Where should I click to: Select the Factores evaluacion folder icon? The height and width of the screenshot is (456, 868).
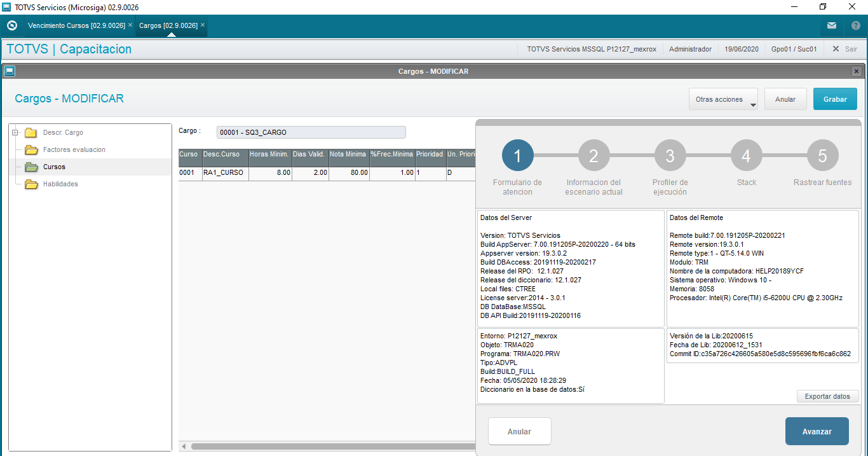tap(31, 150)
